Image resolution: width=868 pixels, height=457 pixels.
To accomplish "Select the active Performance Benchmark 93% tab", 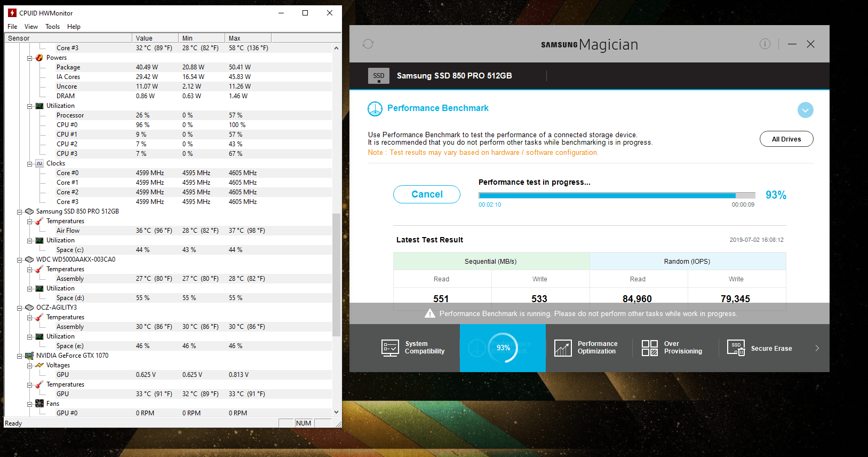I will [x=503, y=348].
